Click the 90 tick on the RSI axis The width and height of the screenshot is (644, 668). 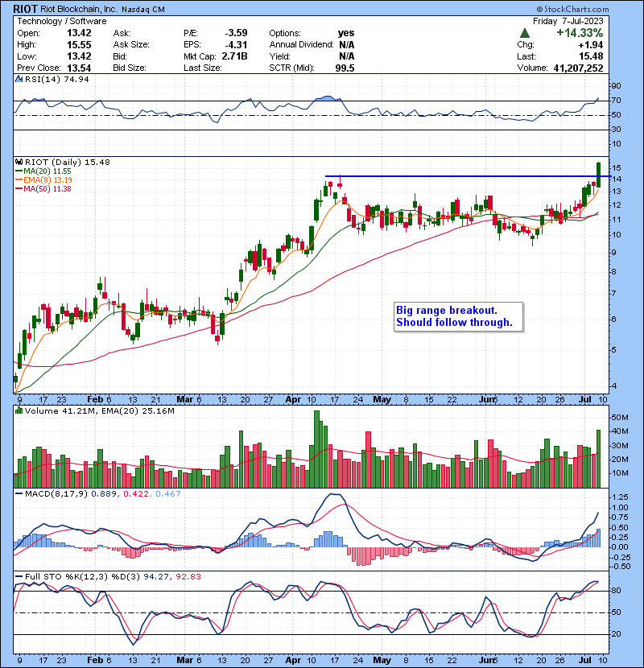click(x=616, y=85)
